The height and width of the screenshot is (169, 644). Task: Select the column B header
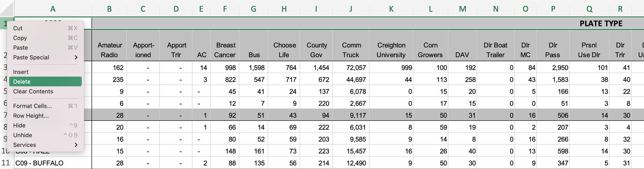109,9
